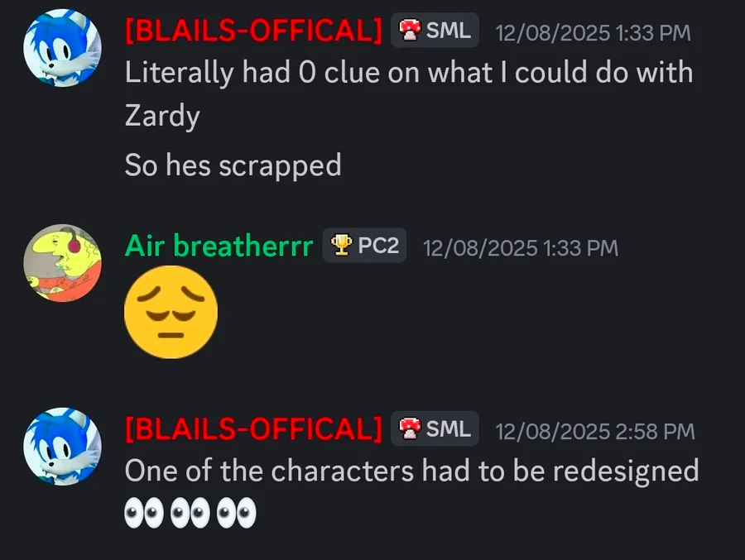Open the SML server tag on the first message
This screenshot has width=745, height=560.
pos(435,31)
